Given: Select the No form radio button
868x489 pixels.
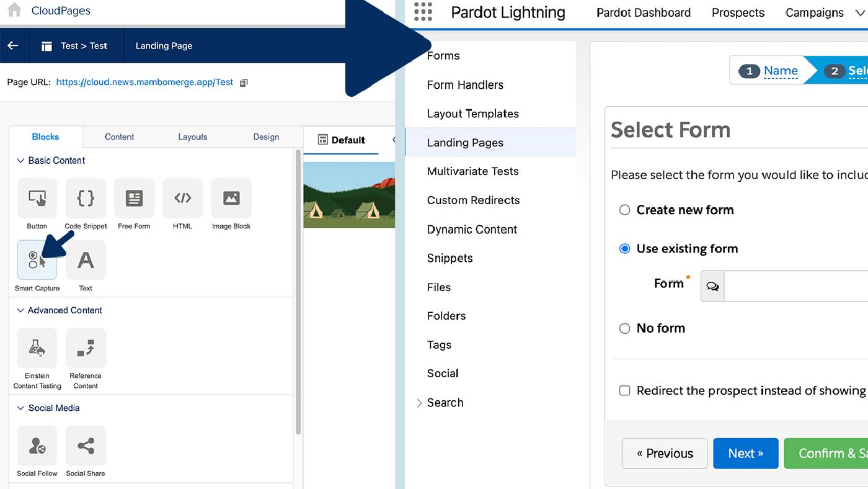Looking at the screenshot, I should coord(624,328).
